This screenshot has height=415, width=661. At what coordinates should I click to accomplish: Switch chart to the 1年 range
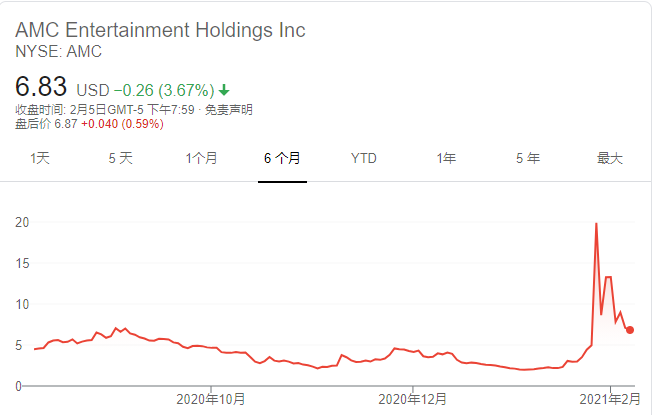445,158
